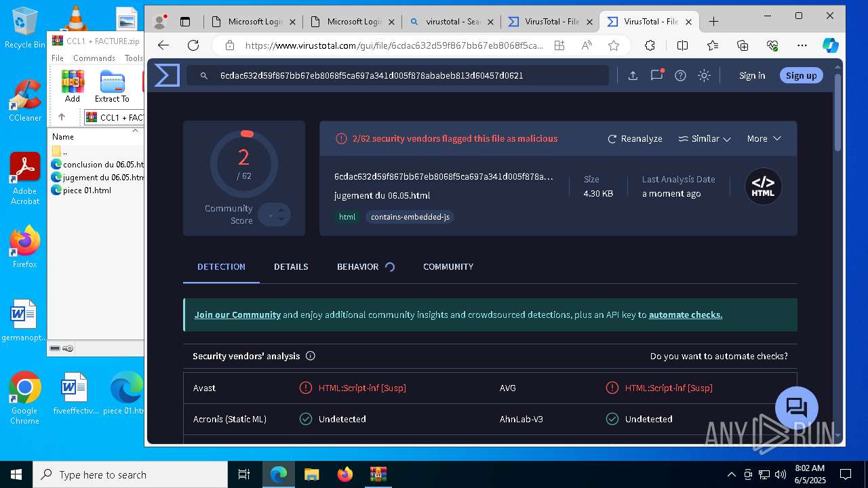868x488 pixels.
Task: Open the Edge profile avatar icon
Action: click(x=160, y=22)
